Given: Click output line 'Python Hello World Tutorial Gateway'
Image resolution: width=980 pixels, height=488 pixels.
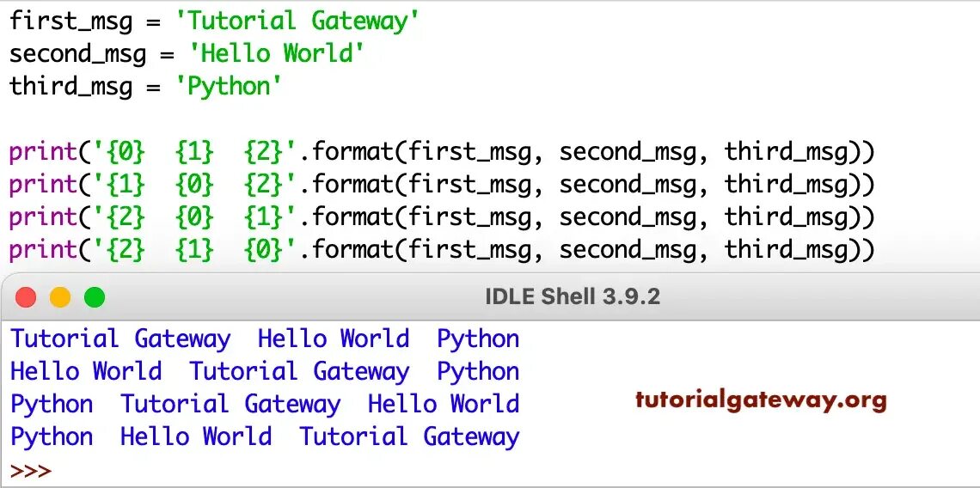Looking at the screenshot, I should [x=265, y=436].
